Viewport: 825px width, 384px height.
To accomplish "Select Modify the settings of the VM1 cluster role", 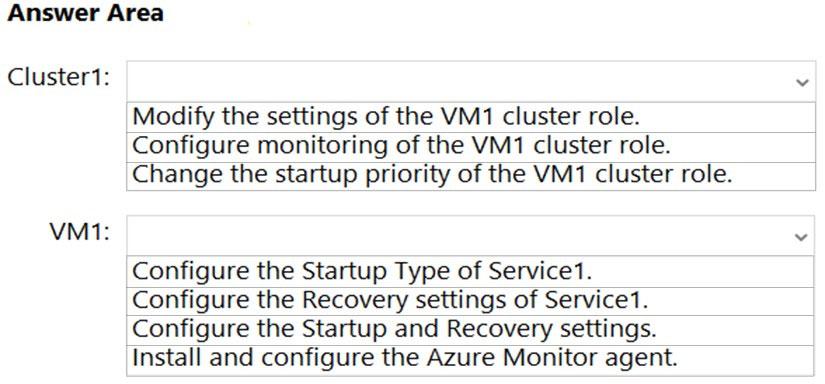I will [x=471, y=117].
